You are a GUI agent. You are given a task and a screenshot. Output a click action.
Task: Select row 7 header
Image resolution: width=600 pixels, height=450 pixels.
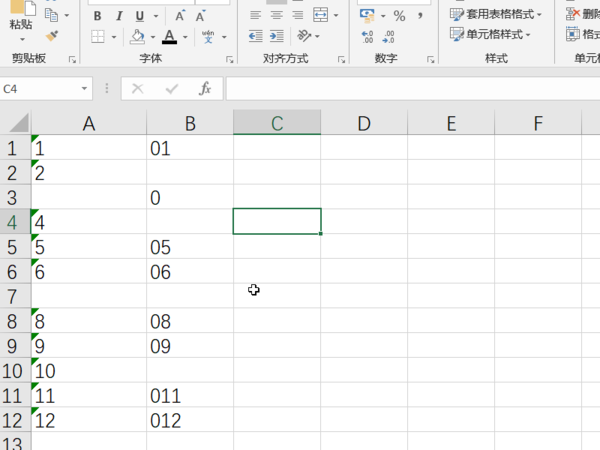point(15,297)
